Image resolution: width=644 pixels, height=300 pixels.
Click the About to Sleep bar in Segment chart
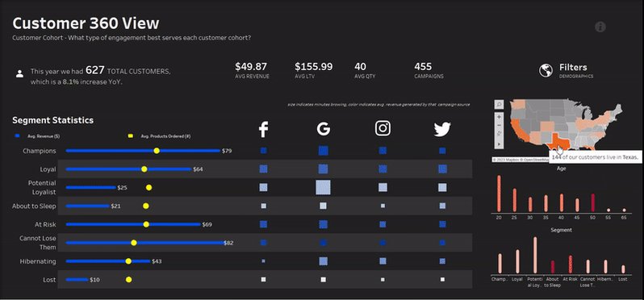[x=553, y=267]
